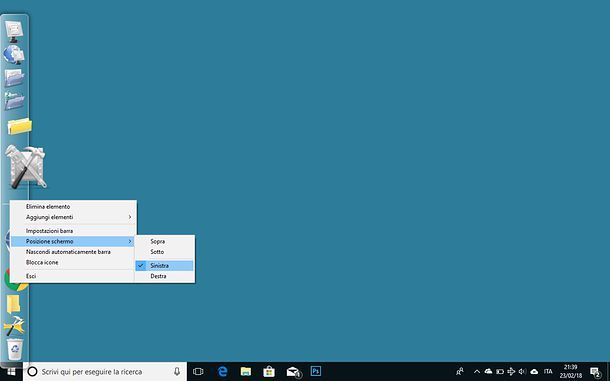Open the network globe icon in the dock

coord(14,54)
